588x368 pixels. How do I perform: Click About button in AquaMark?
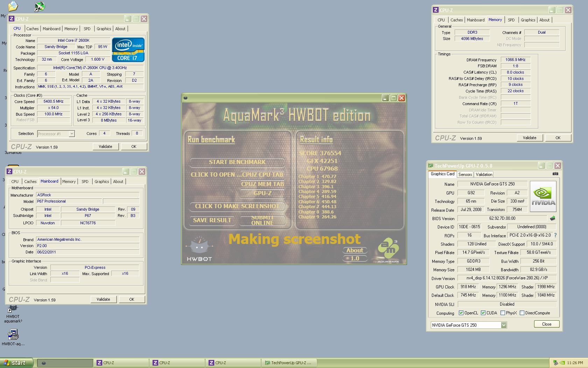(355, 250)
